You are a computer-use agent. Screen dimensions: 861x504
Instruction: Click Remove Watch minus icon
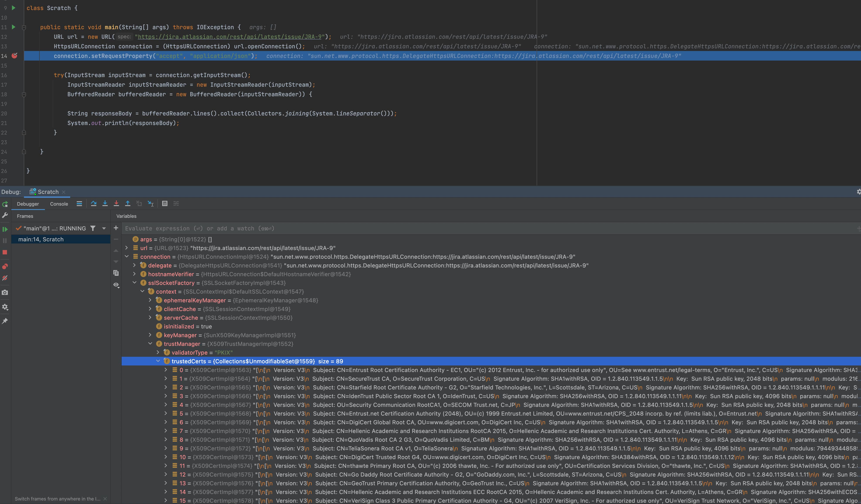pos(116,239)
